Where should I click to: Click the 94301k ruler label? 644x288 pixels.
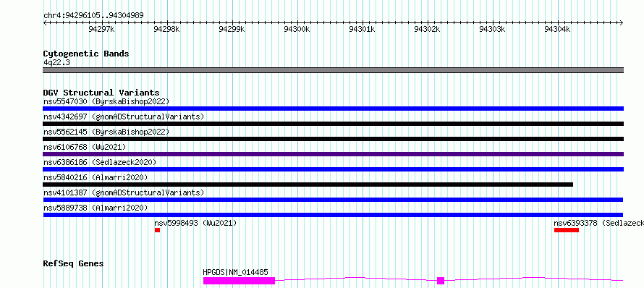tap(363, 29)
